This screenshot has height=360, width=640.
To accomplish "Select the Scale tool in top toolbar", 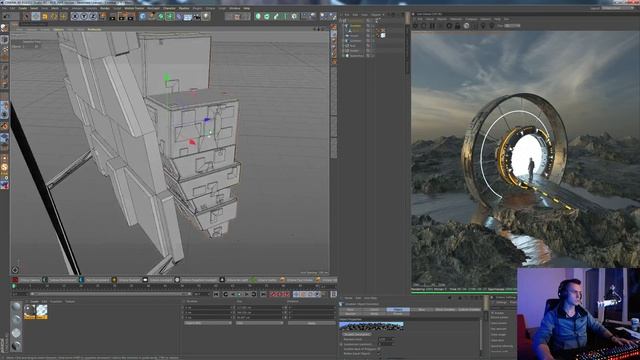I will point(45,16).
